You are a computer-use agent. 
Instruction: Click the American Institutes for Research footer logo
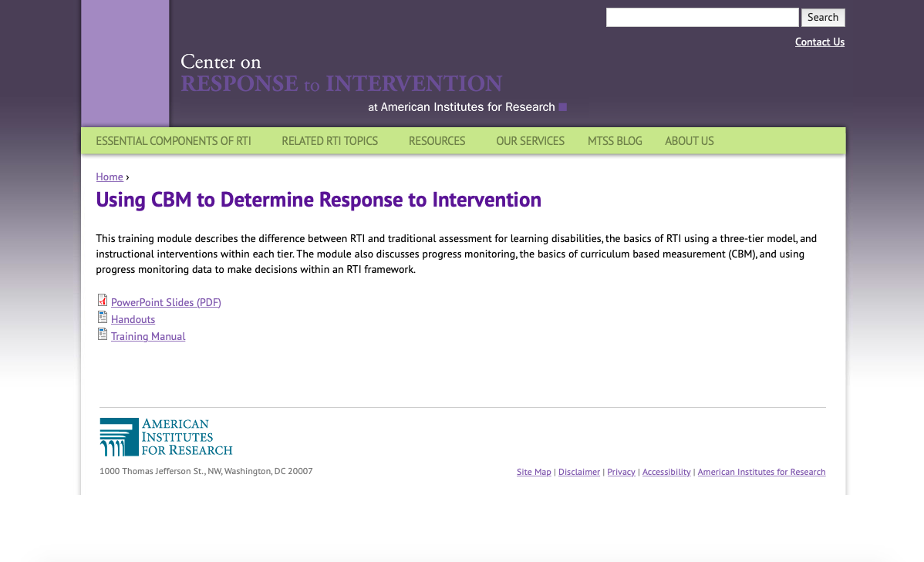click(166, 437)
